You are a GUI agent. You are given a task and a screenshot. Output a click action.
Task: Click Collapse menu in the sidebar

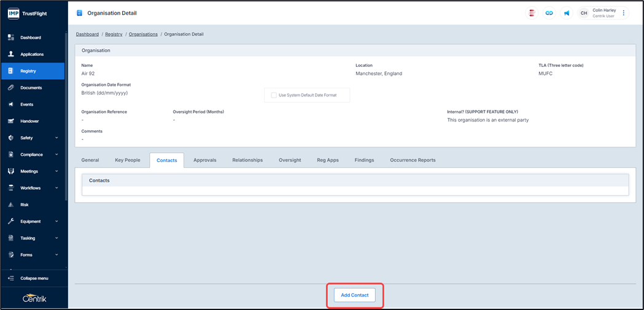tap(34, 278)
